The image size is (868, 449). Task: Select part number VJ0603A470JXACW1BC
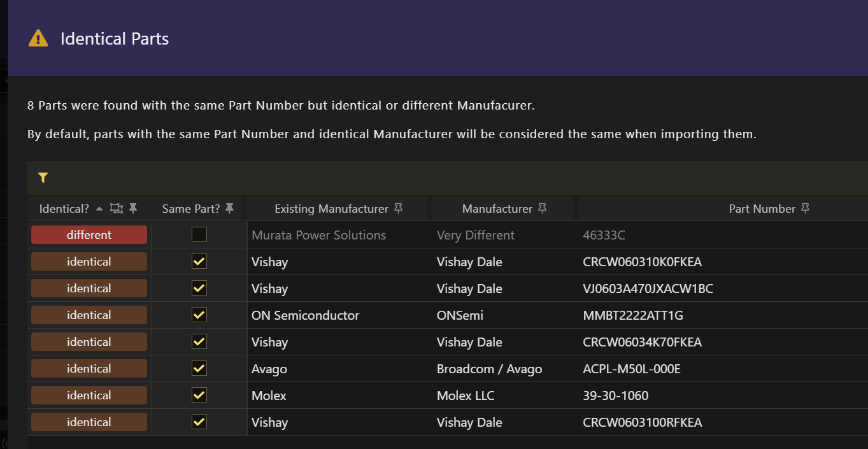point(648,289)
